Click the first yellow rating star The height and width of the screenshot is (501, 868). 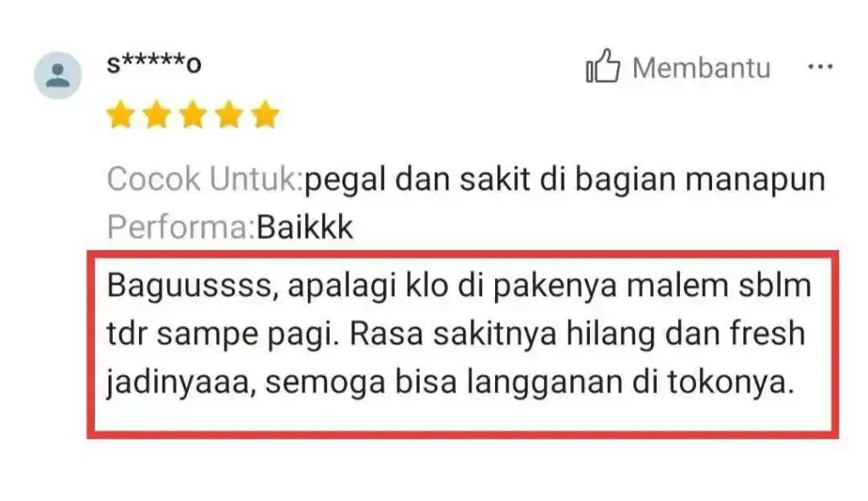(120, 114)
